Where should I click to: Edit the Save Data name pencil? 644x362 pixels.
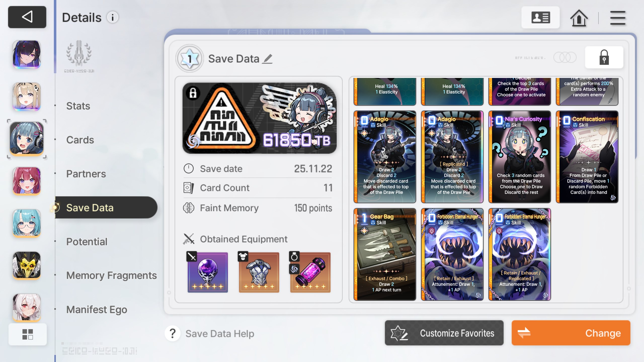coord(267,59)
